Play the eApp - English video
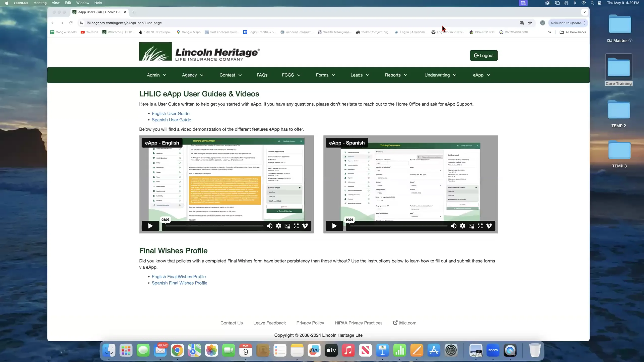This screenshot has width=644, height=362. coord(150,226)
